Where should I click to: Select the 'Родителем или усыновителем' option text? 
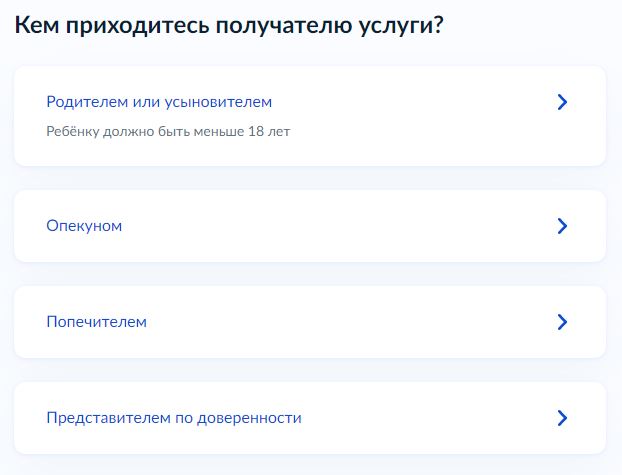[159, 102]
